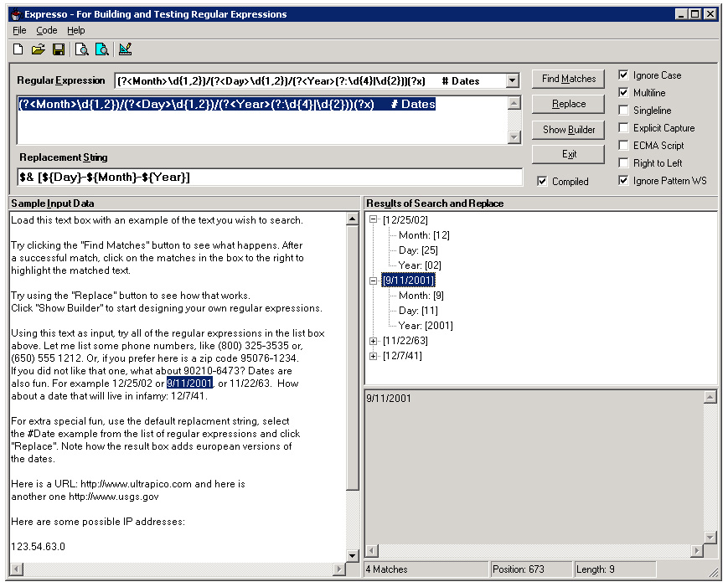Screen dimensions: 728x587
Task: Click the Sample Input Data vertical scrollbar thumb
Action: pos(353,358)
